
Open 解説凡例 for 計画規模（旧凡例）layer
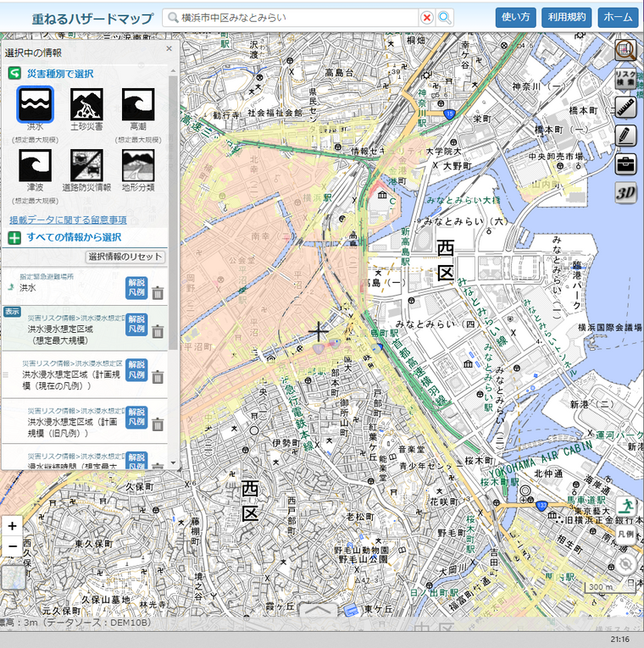click(136, 417)
